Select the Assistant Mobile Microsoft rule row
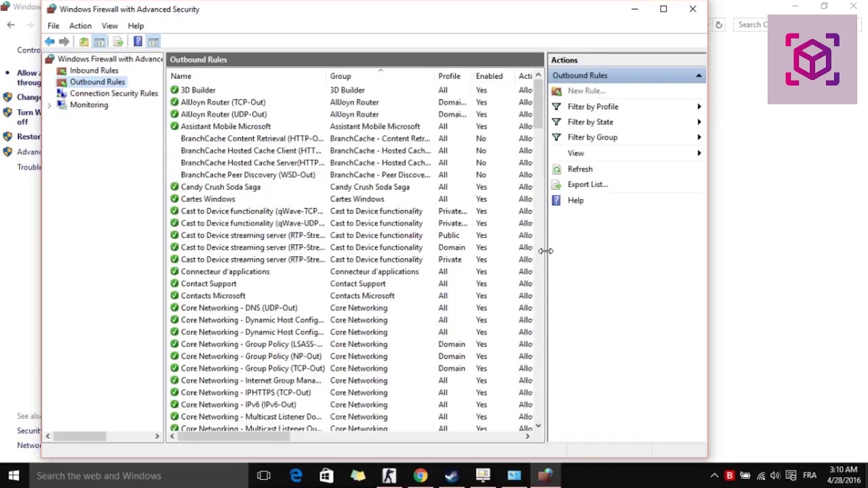The height and width of the screenshot is (488, 868). pyautogui.click(x=351, y=127)
